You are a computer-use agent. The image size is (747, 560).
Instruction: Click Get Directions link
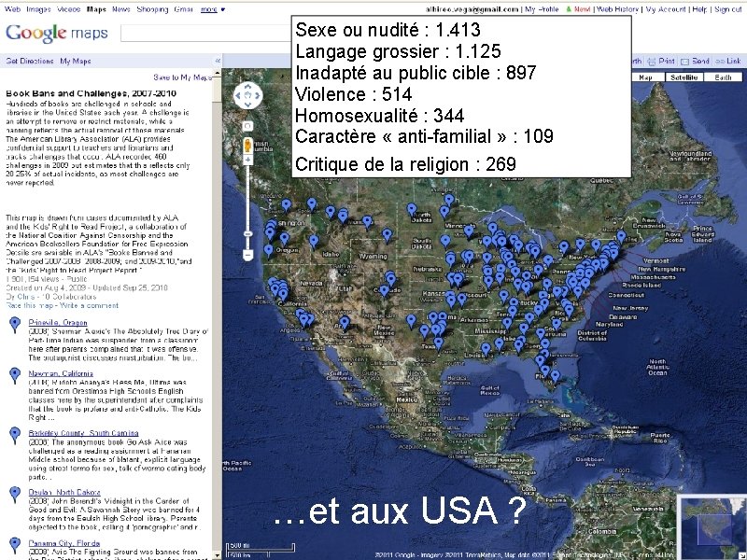30,61
